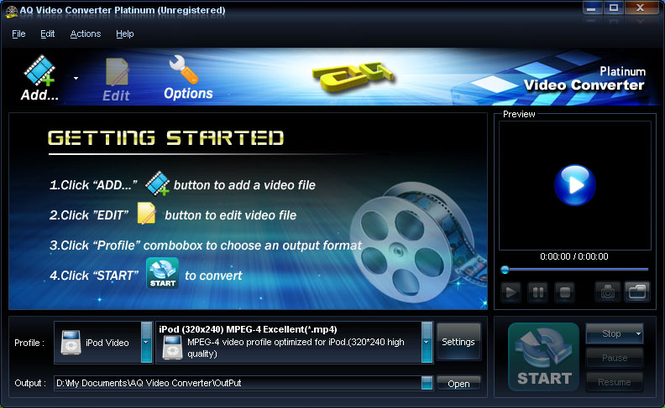Click the big blue preview play orb
This screenshot has height=408, width=665.
[575, 185]
